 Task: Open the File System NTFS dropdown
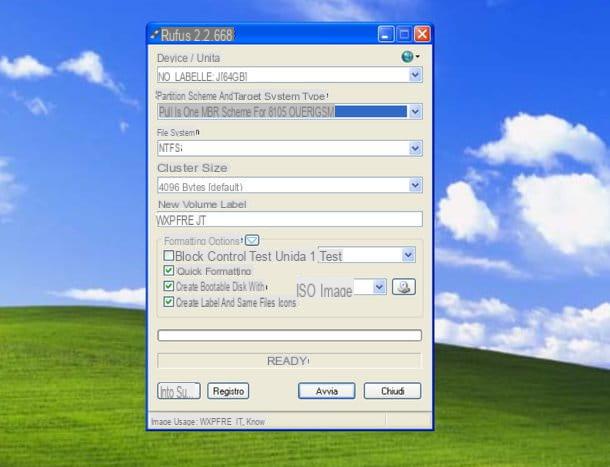pos(415,148)
